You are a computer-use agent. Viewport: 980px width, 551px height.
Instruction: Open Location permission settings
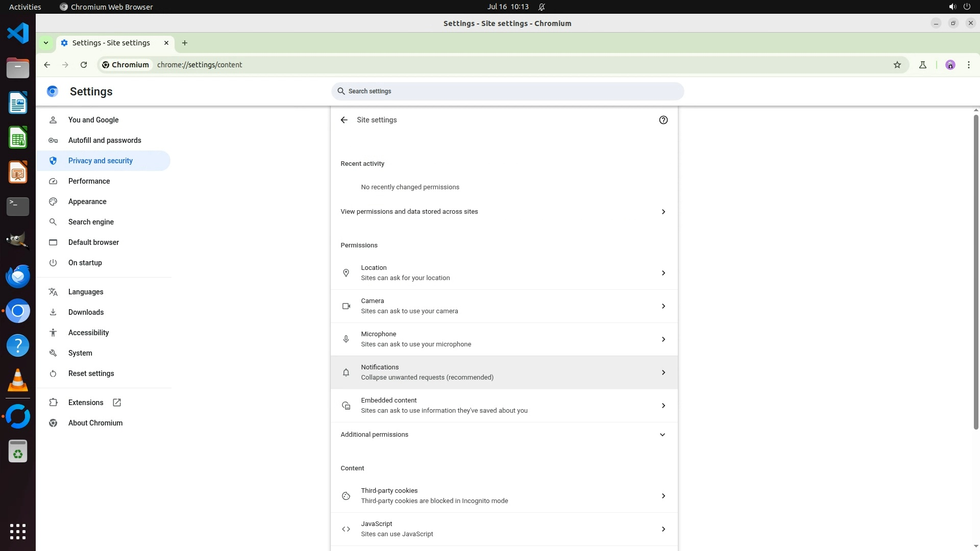504,273
